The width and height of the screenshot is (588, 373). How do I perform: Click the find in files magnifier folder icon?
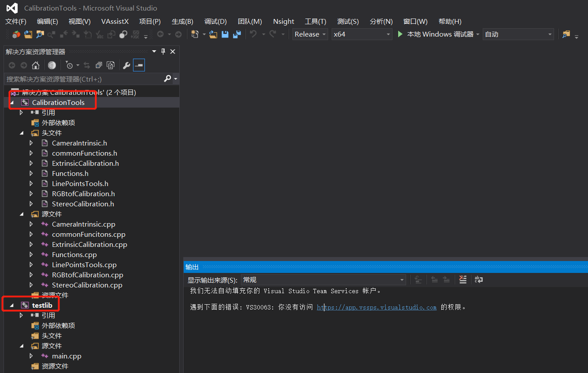[40, 34]
